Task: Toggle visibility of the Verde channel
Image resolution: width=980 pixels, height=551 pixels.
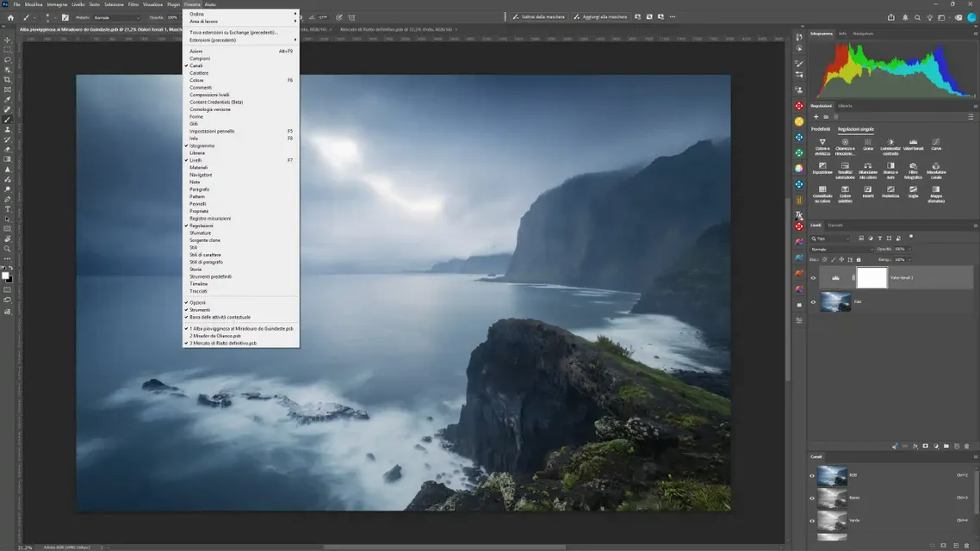Action: 812,520
